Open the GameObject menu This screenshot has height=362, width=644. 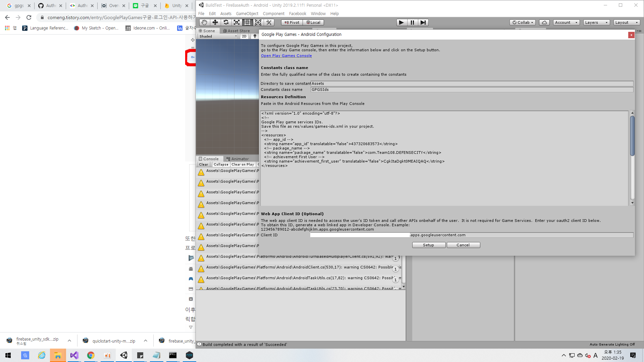click(247, 14)
